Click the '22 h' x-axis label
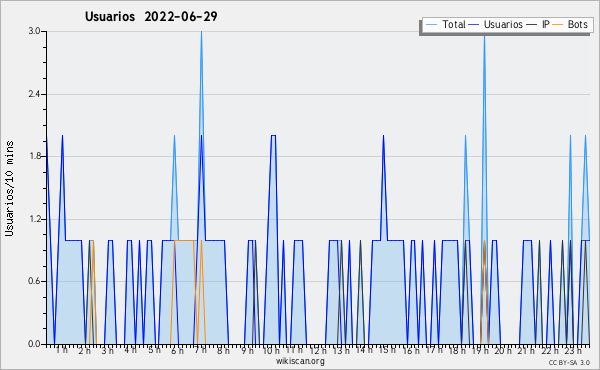This screenshot has height=370, width=600. [549, 350]
